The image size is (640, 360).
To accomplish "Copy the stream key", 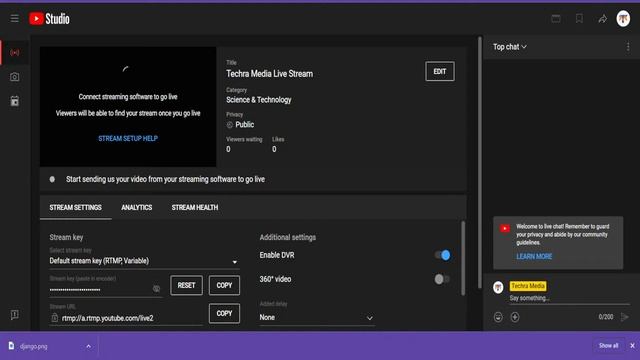I will click(224, 285).
